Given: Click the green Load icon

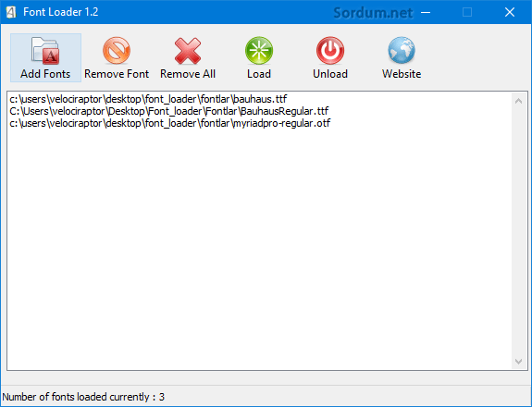Looking at the screenshot, I should point(259,51).
